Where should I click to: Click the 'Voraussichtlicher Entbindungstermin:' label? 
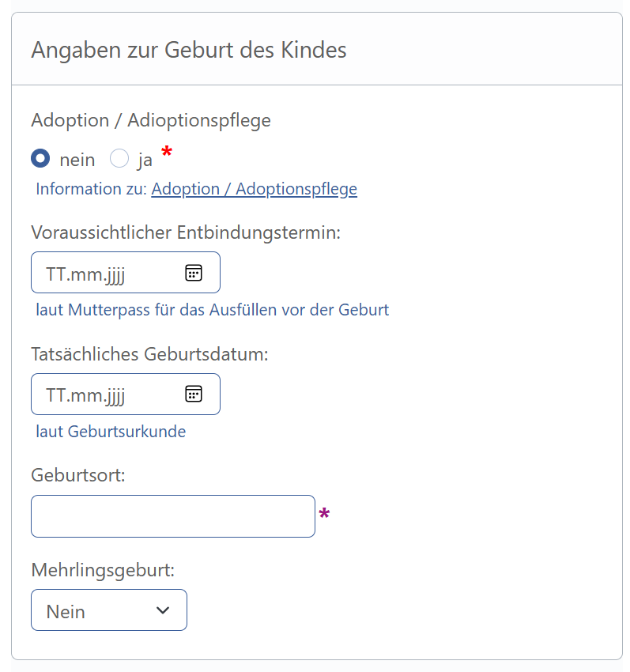186,232
